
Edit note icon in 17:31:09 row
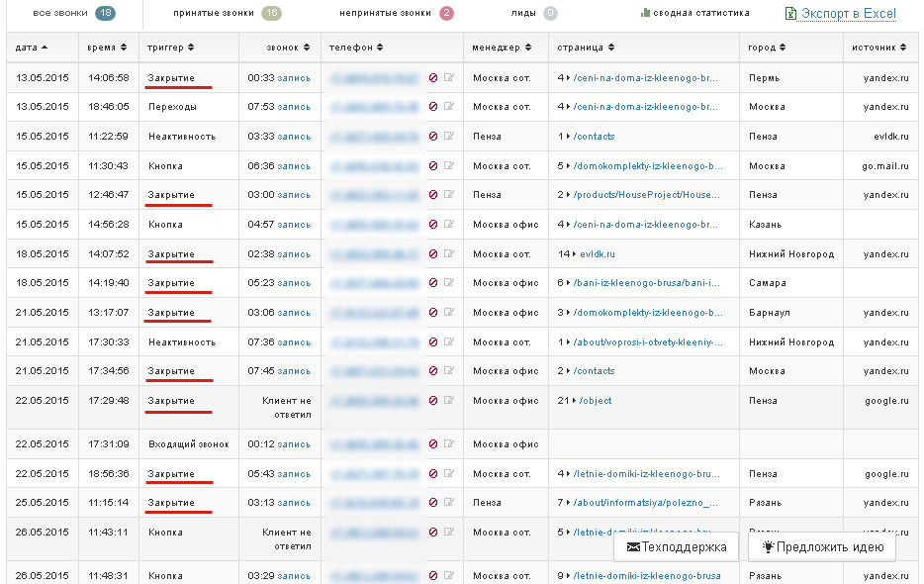point(449,443)
